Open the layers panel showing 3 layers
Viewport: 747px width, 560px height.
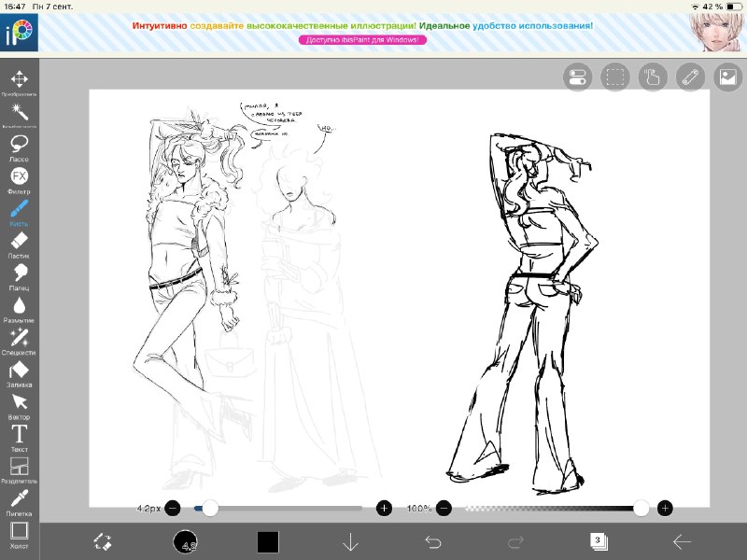pyautogui.click(x=599, y=541)
